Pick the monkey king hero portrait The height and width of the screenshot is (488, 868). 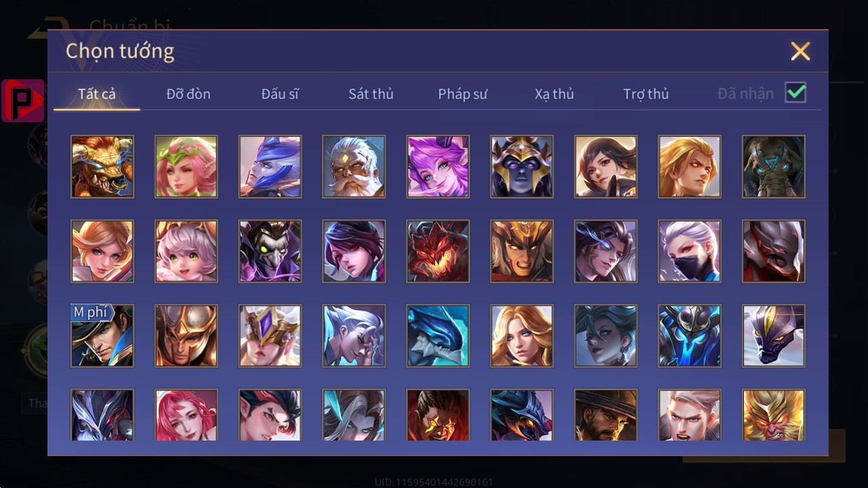(x=774, y=415)
